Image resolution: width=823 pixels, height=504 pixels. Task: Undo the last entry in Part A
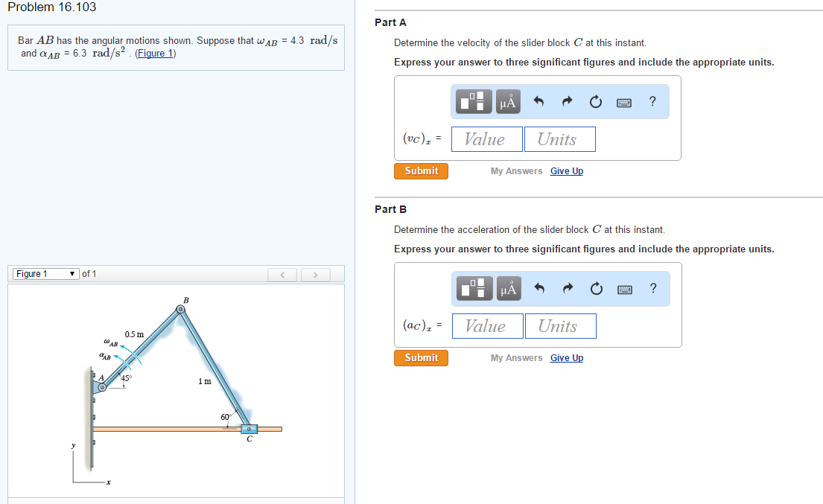(x=538, y=102)
